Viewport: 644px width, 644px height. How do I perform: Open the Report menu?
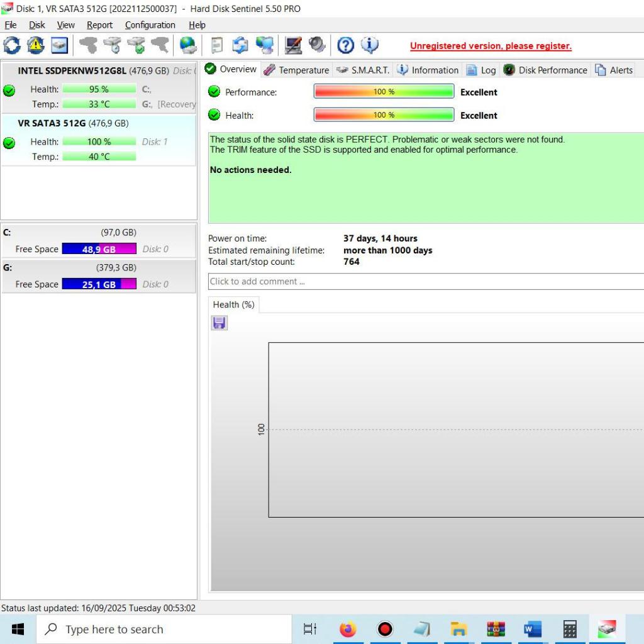point(99,25)
